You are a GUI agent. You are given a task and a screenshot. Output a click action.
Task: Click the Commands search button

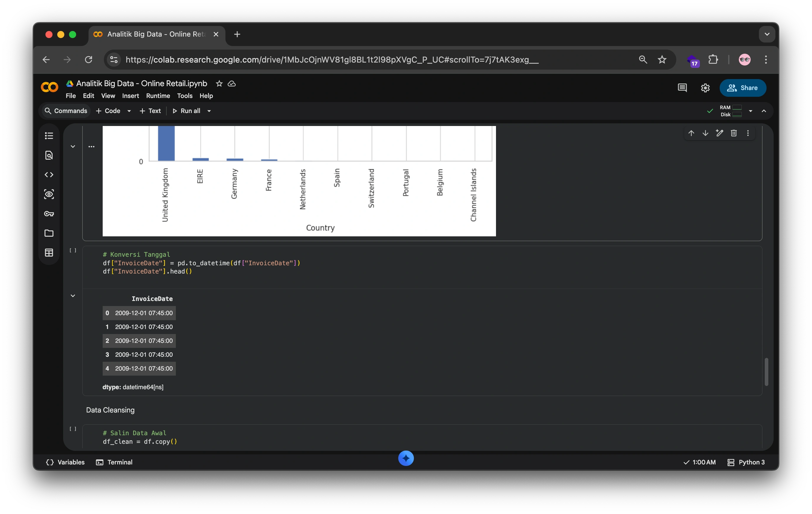tap(66, 111)
